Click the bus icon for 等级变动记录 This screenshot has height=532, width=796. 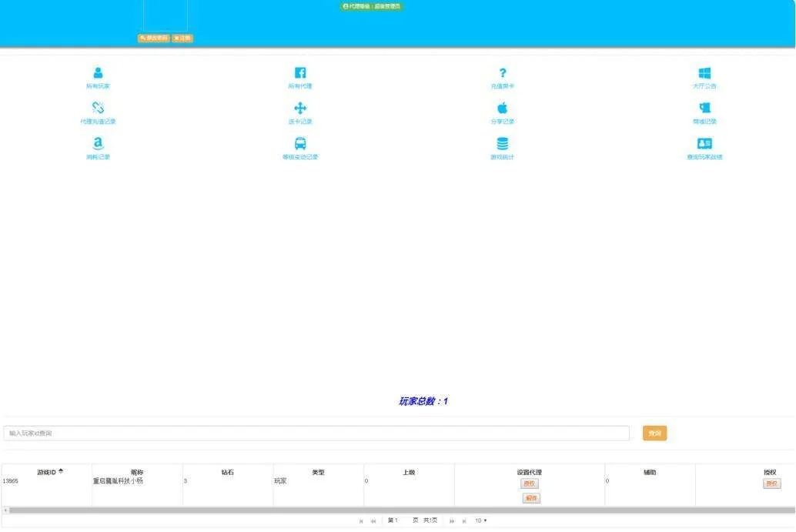[300, 144]
